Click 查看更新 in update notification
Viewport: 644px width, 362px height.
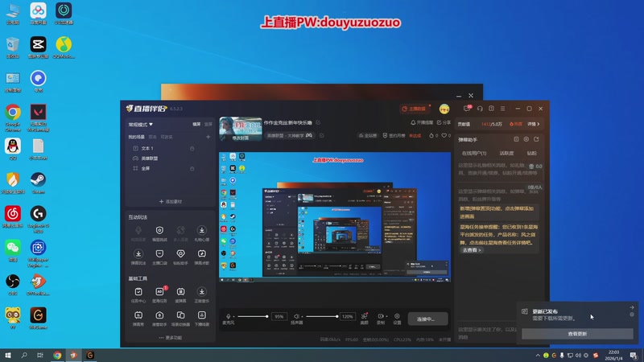[577, 334]
